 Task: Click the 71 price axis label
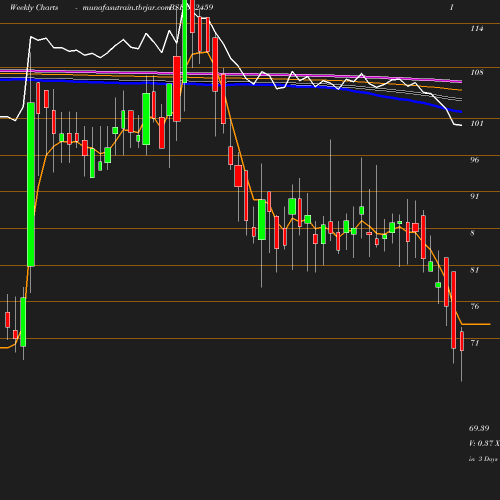coord(475,343)
